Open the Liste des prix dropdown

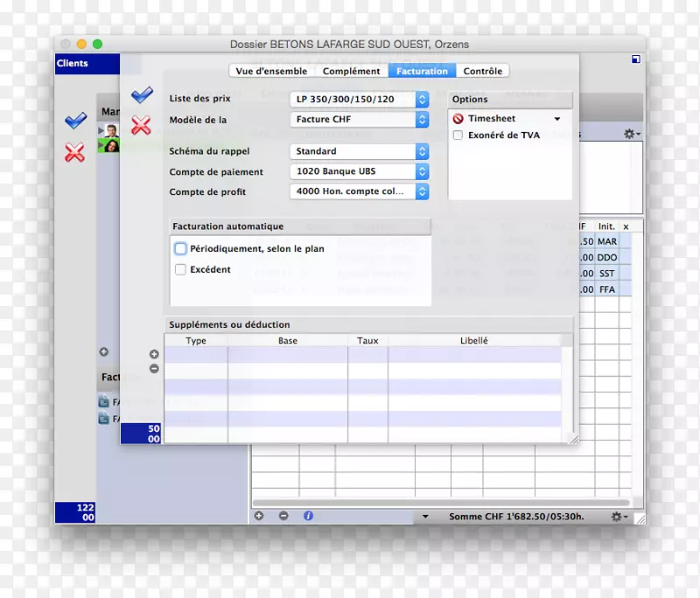pyautogui.click(x=422, y=99)
